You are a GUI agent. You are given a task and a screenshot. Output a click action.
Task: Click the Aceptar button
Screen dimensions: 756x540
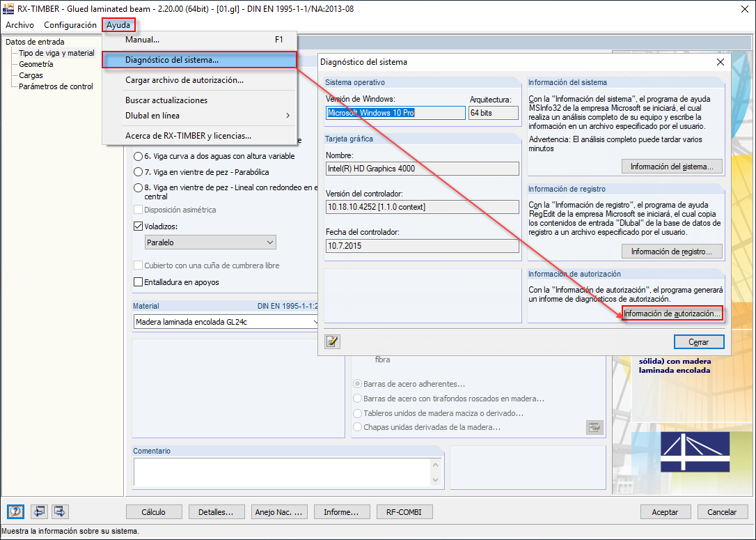666,512
